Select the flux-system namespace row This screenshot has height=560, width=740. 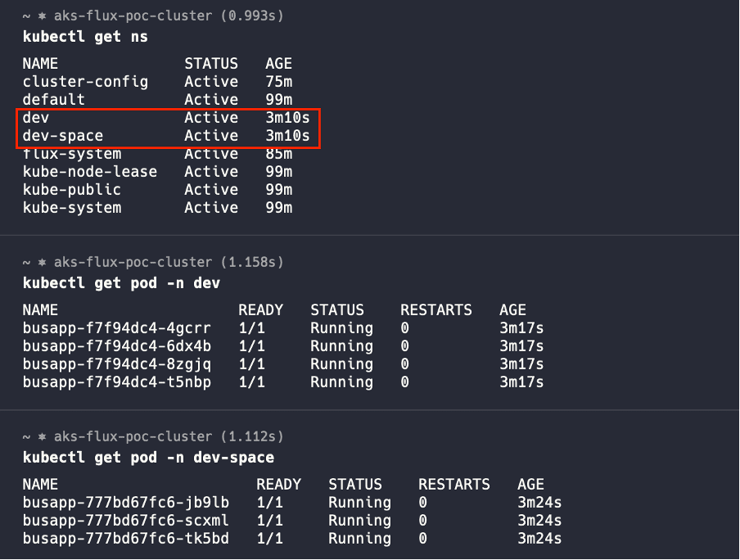(x=72, y=154)
